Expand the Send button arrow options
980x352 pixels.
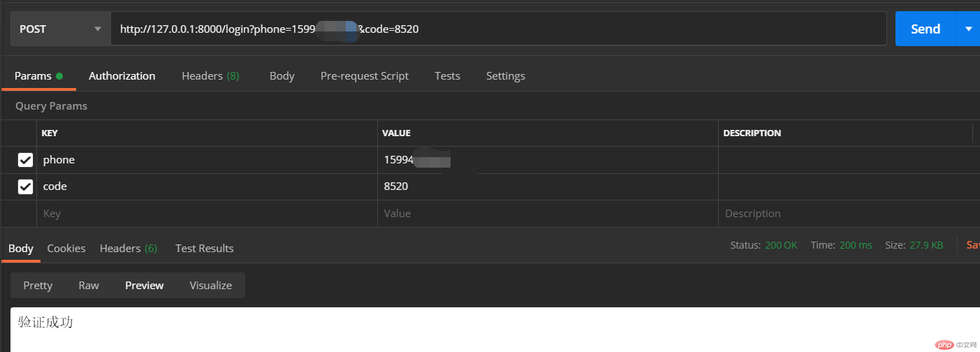[x=968, y=29]
